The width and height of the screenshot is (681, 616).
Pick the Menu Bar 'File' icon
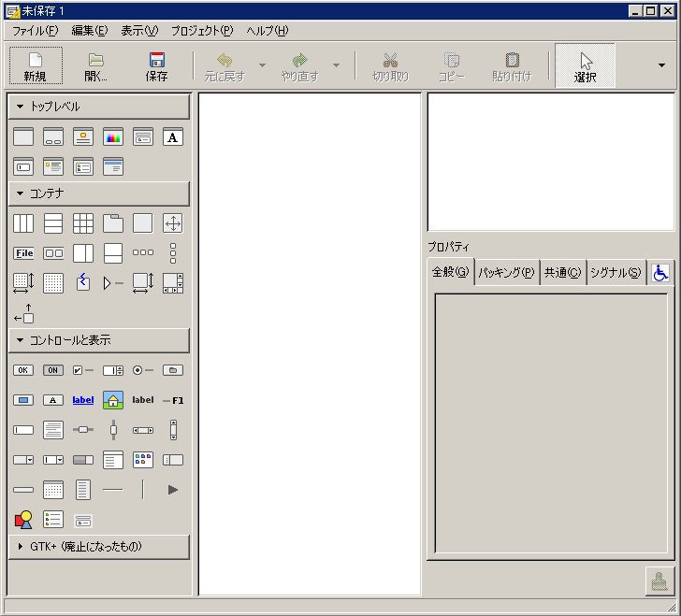23,253
